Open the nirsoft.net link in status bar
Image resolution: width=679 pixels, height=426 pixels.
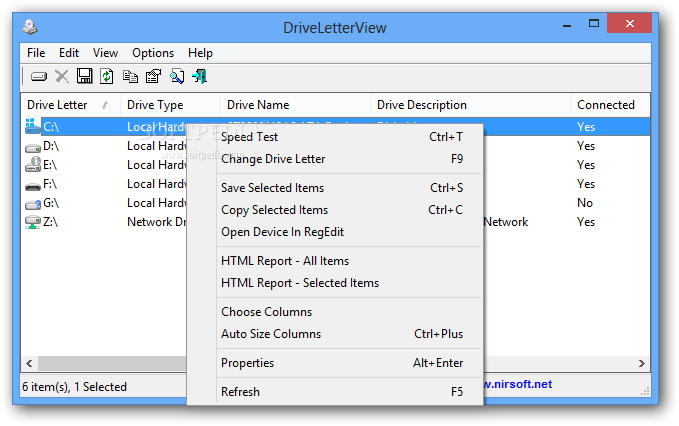518,384
